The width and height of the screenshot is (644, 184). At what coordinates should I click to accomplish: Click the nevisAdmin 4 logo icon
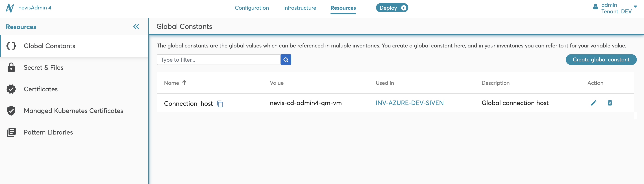10,8
